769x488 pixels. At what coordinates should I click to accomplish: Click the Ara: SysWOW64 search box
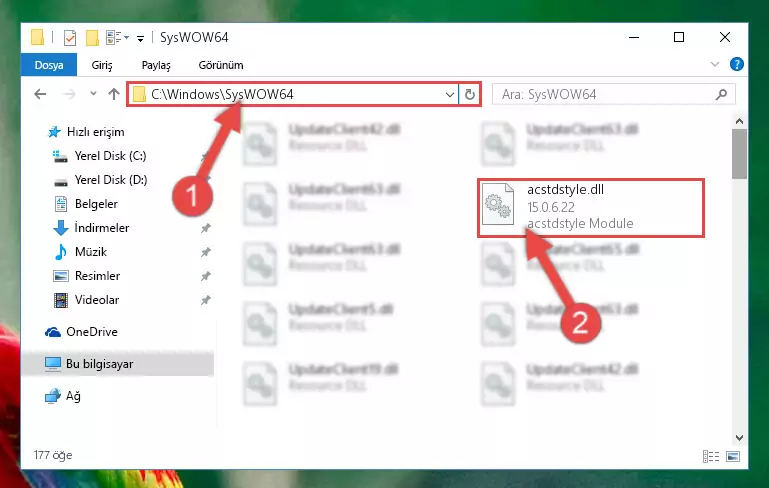click(x=613, y=94)
